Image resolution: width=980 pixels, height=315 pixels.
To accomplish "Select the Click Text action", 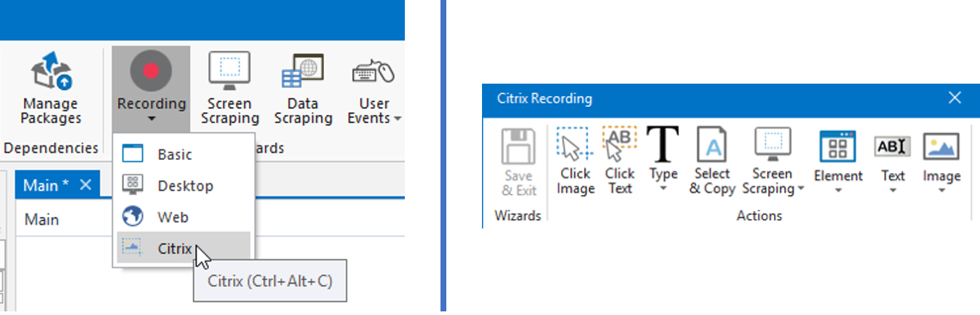I will (620, 145).
